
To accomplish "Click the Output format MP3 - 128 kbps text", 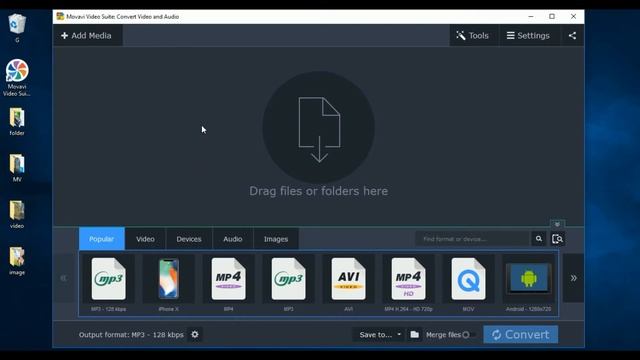I will [131, 335].
